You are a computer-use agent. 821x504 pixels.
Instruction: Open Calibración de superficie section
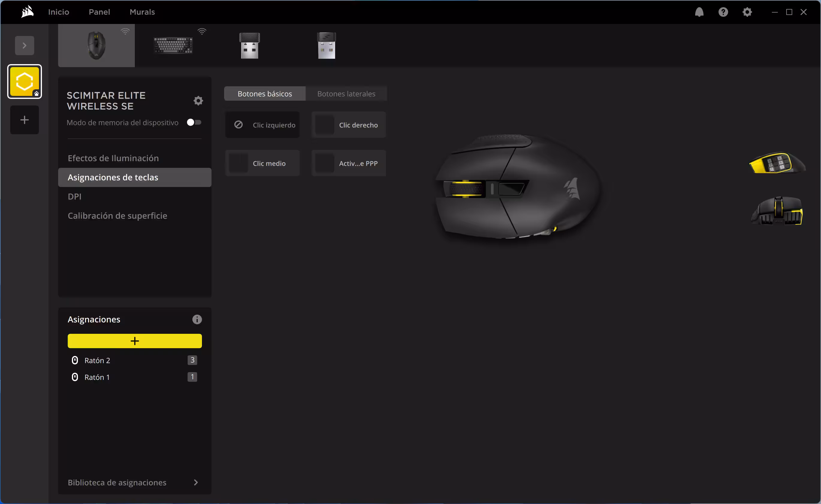[x=135, y=216]
